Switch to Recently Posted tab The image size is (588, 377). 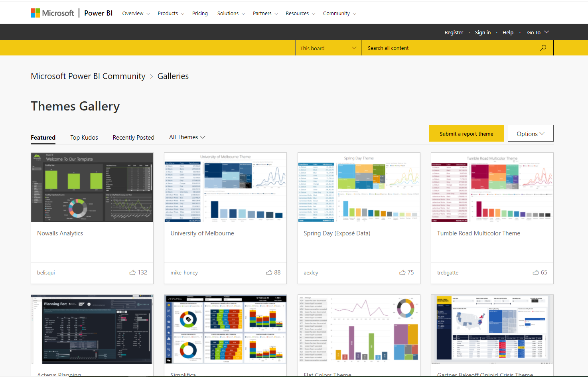point(133,138)
